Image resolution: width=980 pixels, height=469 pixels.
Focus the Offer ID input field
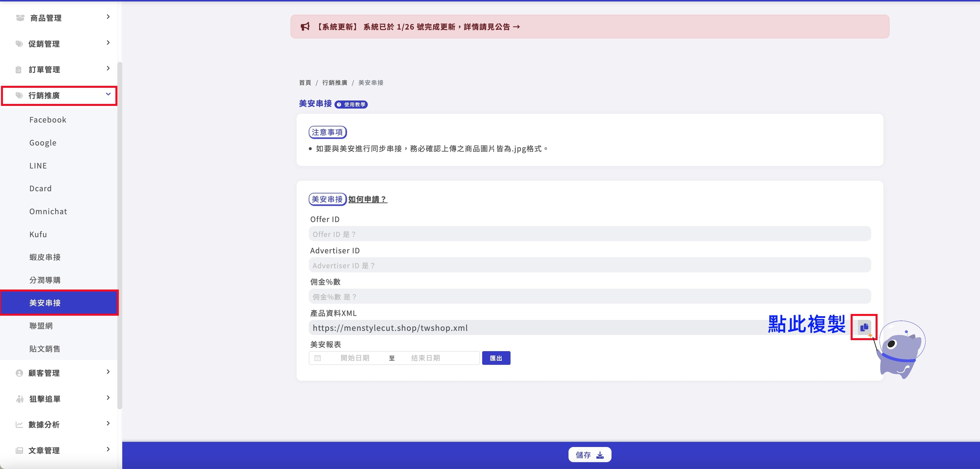(590, 234)
